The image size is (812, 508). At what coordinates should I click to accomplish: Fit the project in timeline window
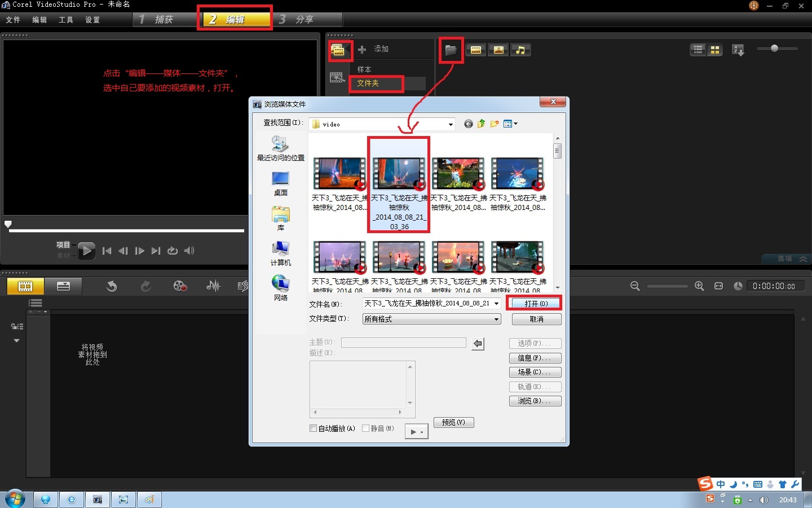pyautogui.click(x=718, y=286)
